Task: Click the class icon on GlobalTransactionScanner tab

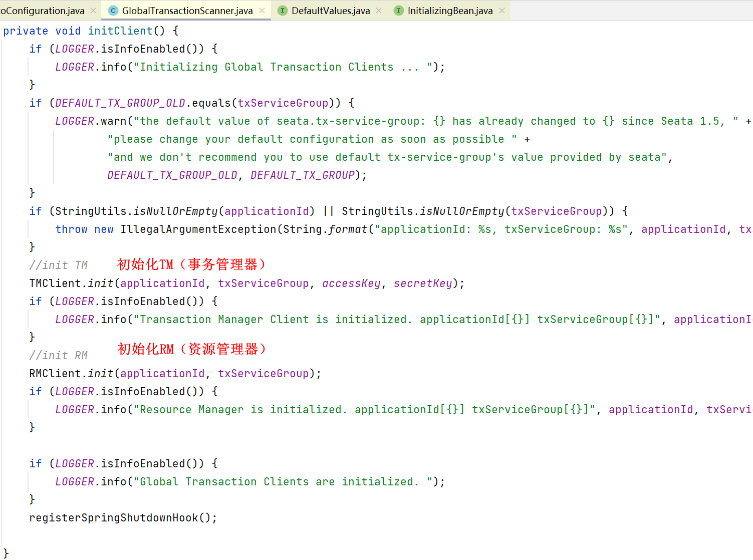Action: [113, 11]
